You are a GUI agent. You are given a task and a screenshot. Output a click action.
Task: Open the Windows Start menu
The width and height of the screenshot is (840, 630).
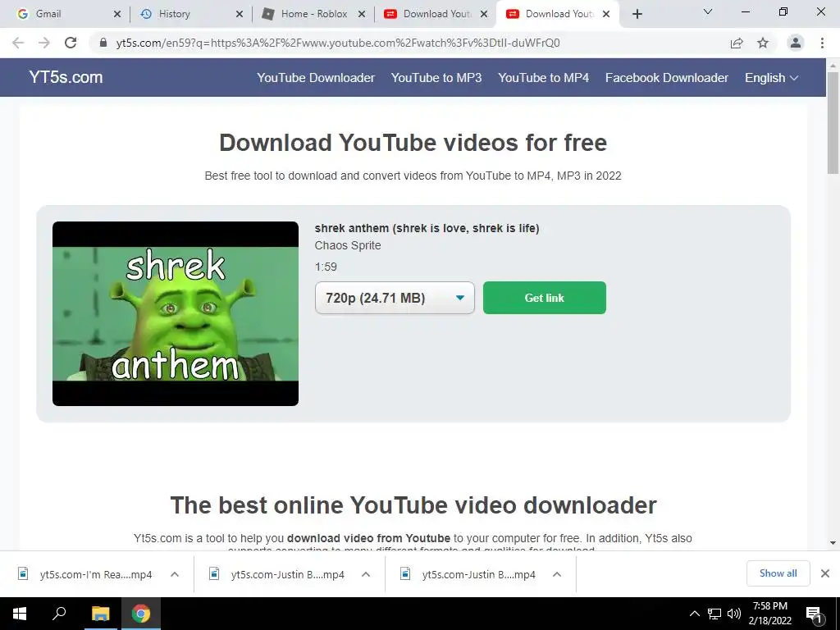pos(20,614)
